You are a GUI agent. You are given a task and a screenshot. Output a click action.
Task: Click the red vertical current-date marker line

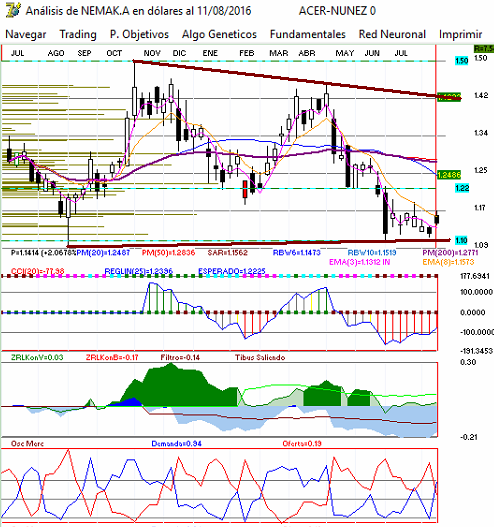(x=436, y=148)
